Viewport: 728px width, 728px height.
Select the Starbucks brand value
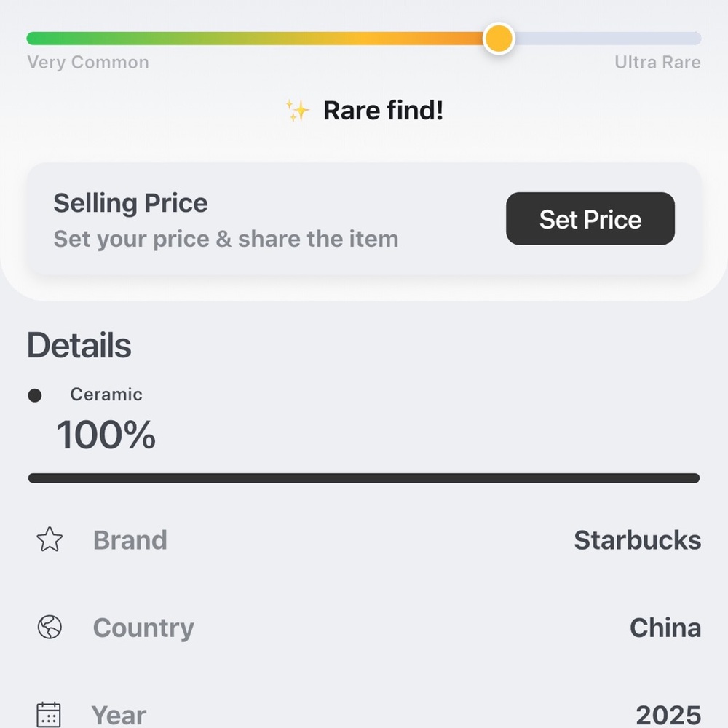[638, 540]
